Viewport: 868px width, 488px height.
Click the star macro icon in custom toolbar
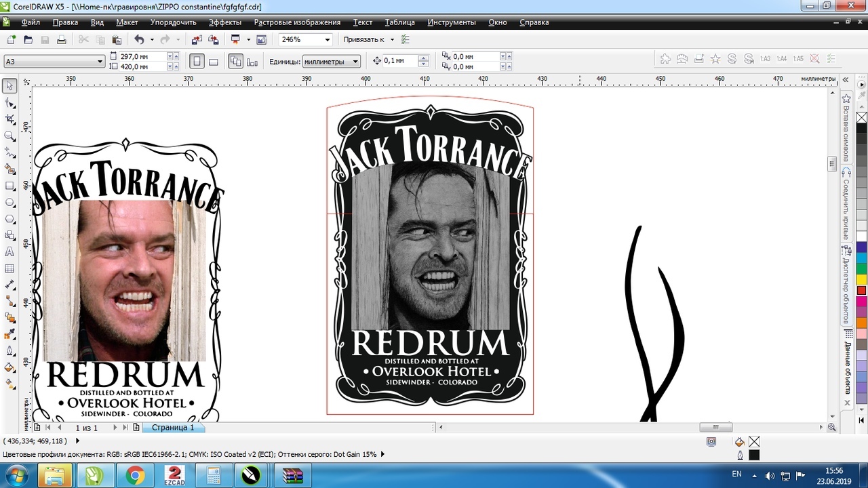pos(715,59)
